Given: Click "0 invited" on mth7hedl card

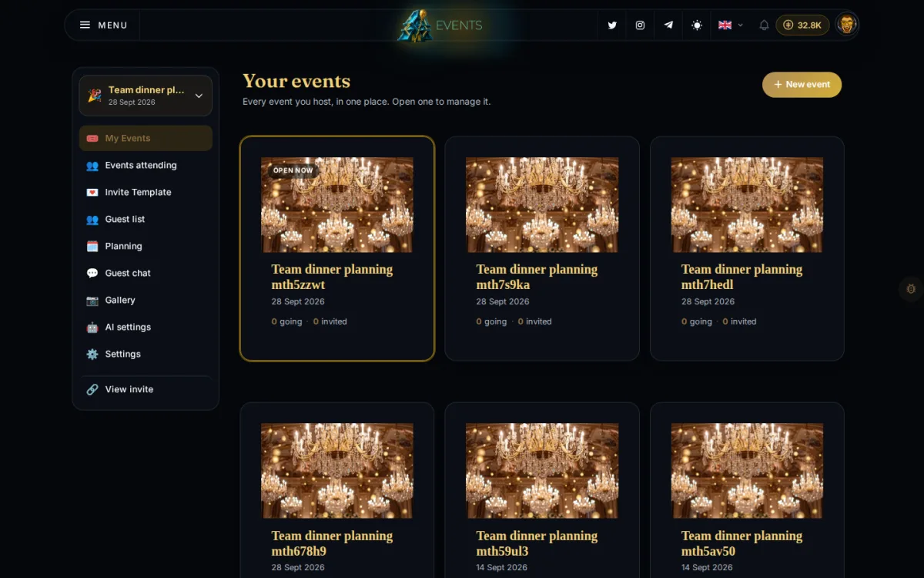Looking at the screenshot, I should pyautogui.click(x=739, y=321).
